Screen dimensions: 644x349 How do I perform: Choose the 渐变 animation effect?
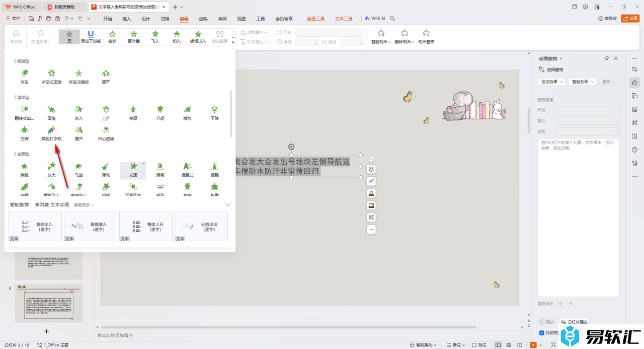point(24,77)
